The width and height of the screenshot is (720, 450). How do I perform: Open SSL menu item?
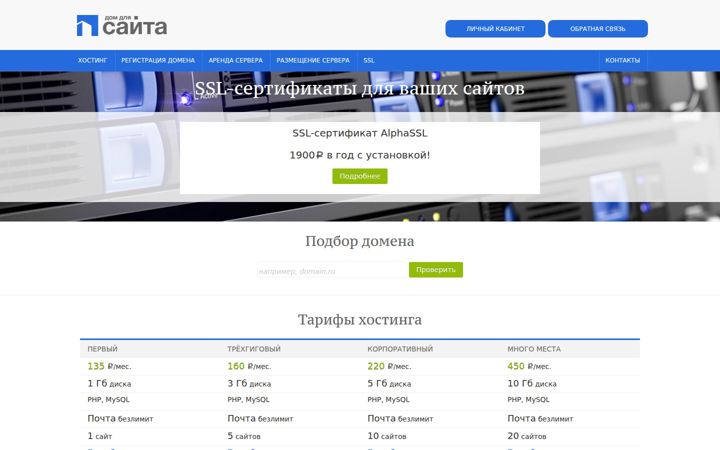coord(369,61)
